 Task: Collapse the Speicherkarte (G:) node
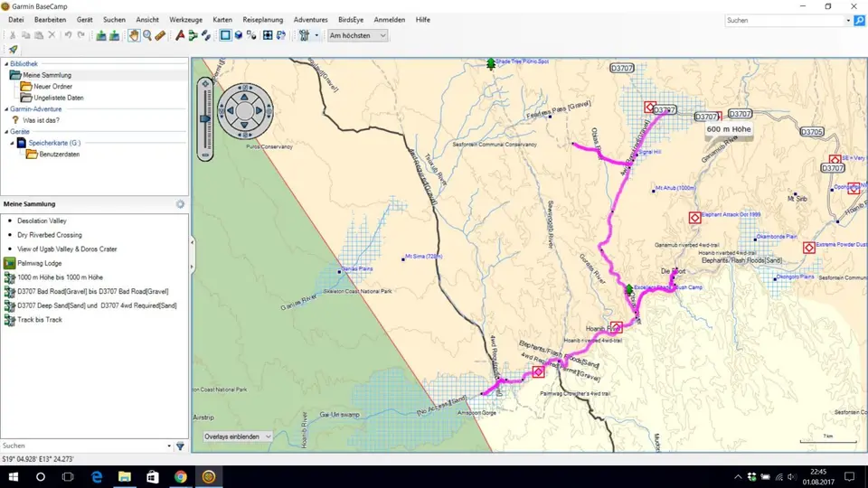[x=12, y=143]
